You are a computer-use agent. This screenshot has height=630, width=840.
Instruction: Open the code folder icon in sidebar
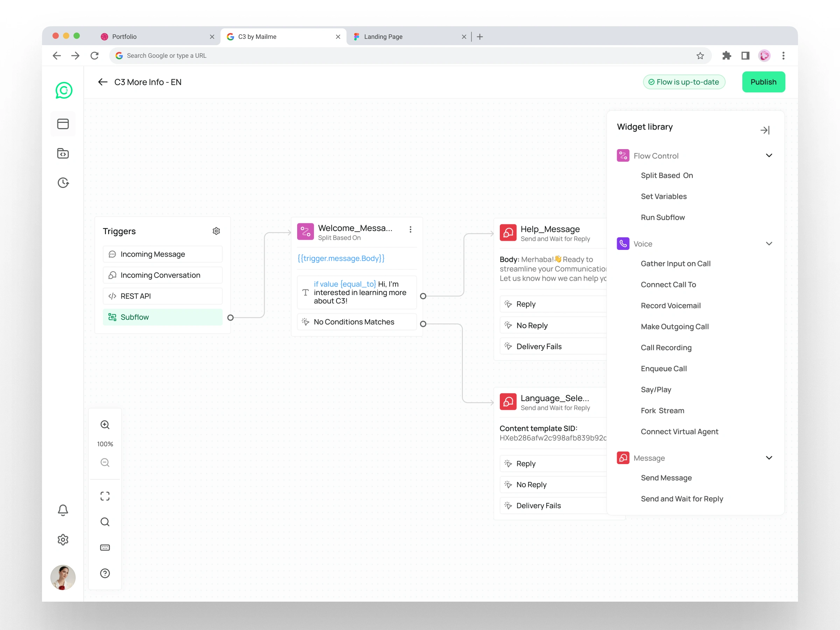63,153
